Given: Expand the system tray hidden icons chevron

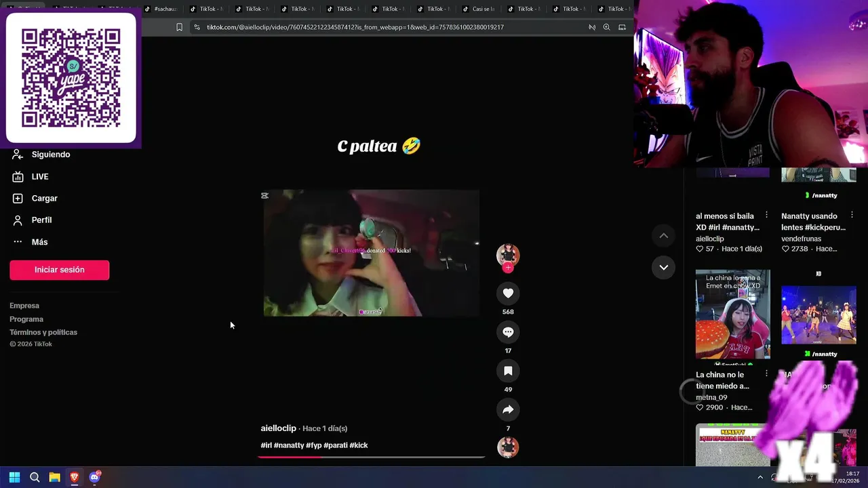Looking at the screenshot, I should pyautogui.click(x=760, y=477).
